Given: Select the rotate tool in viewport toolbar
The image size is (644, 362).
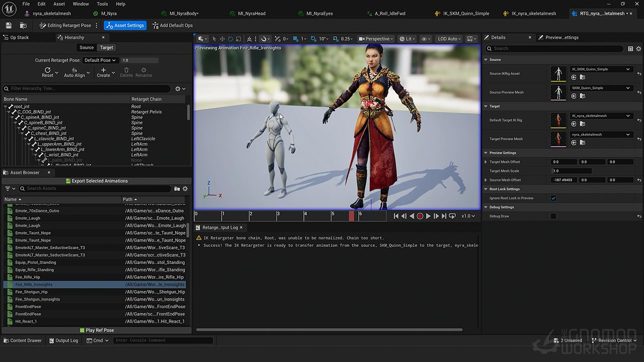Looking at the screenshot, I should 230,39.
